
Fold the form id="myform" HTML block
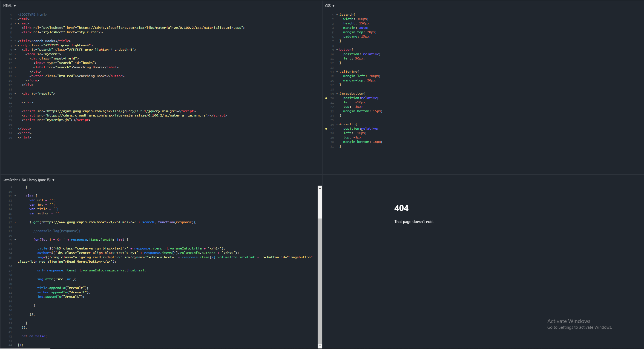pyautogui.click(x=15, y=54)
